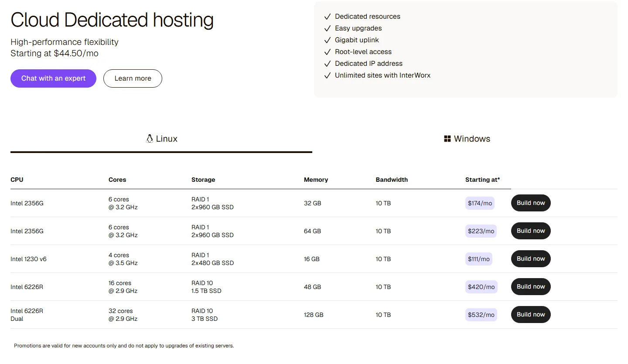Click the "Intel 1230 v6" CPU cell
This screenshot has height=364, width=628.
(x=28, y=259)
